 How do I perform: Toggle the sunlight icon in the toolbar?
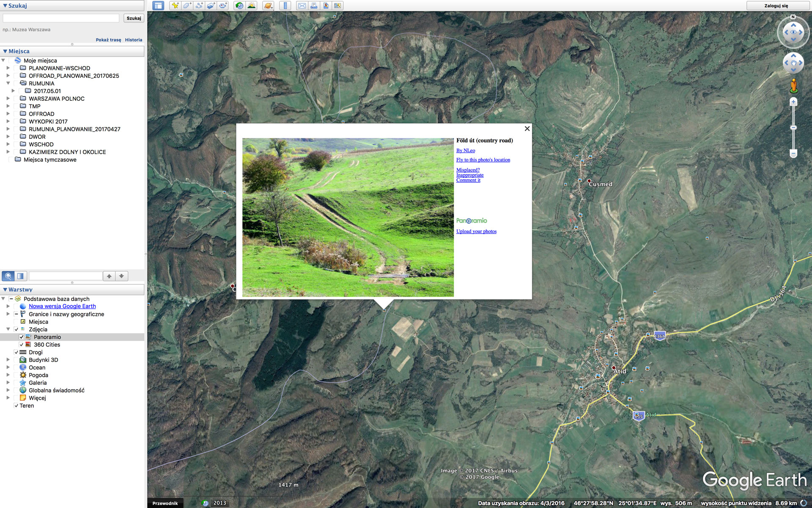[x=252, y=6]
